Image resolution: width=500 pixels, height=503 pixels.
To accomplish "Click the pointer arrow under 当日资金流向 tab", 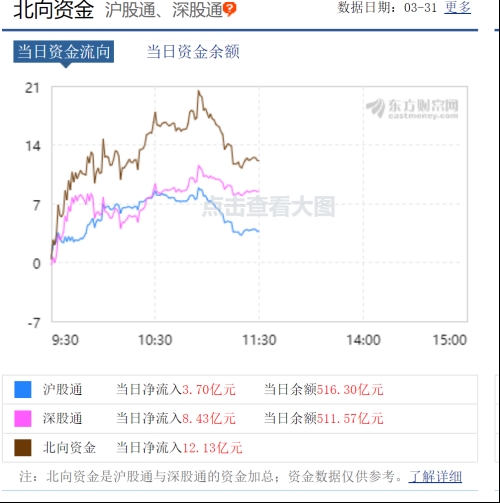I will tap(66, 65).
